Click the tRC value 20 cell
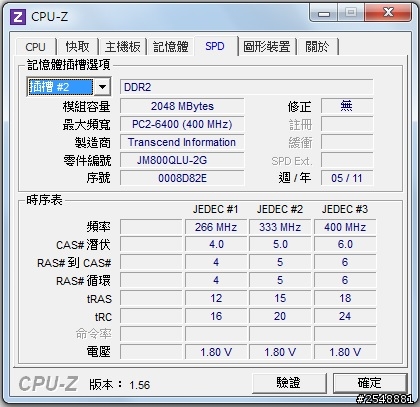Image resolution: width=420 pixels, height=407 pixels. [280, 316]
